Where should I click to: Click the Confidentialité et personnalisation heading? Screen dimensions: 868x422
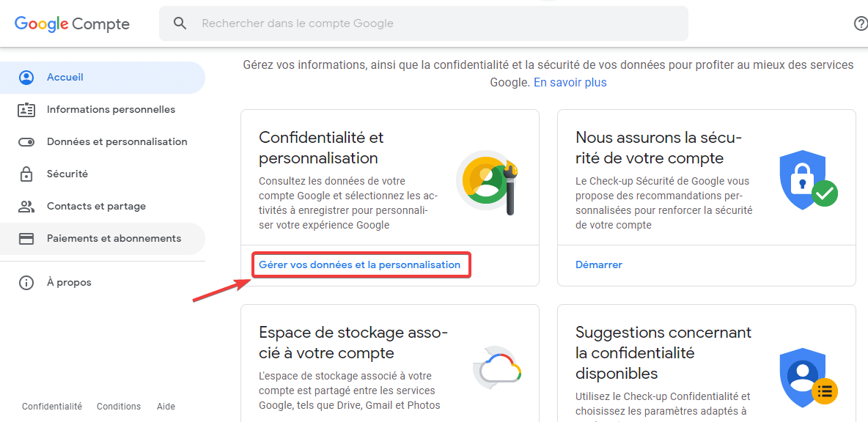pos(322,148)
